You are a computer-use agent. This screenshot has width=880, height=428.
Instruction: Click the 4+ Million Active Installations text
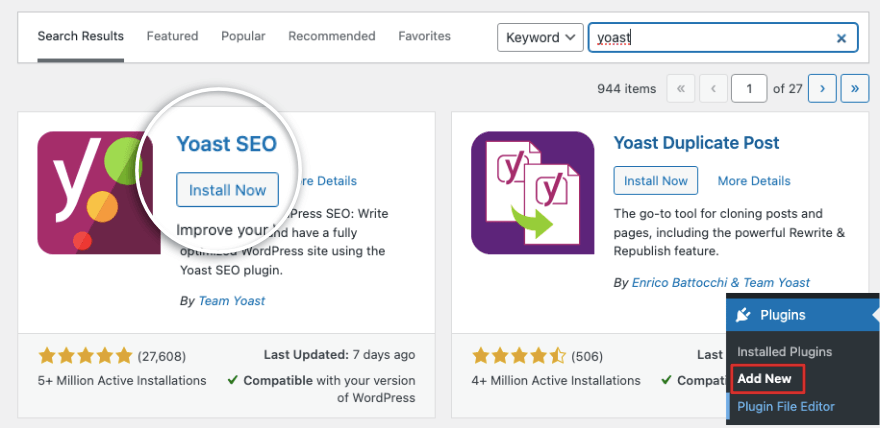(556, 380)
